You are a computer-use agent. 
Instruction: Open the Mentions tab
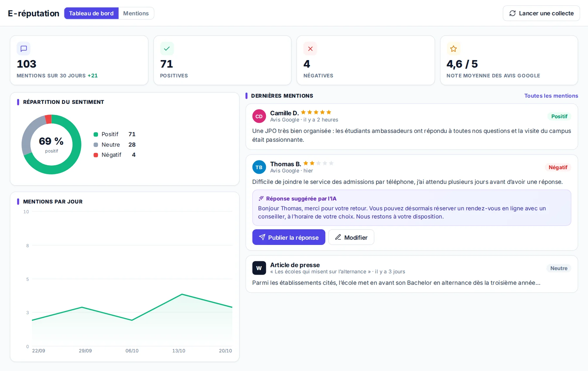[136, 13]
